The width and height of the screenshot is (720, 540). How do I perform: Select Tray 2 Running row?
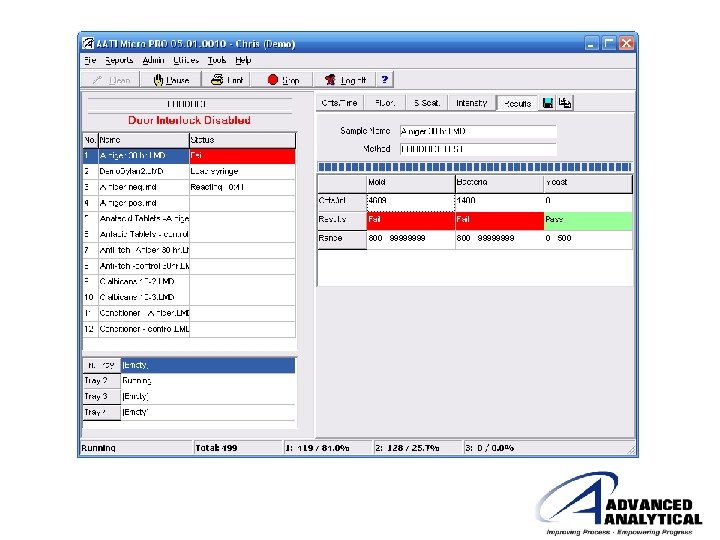click(189, 381)
